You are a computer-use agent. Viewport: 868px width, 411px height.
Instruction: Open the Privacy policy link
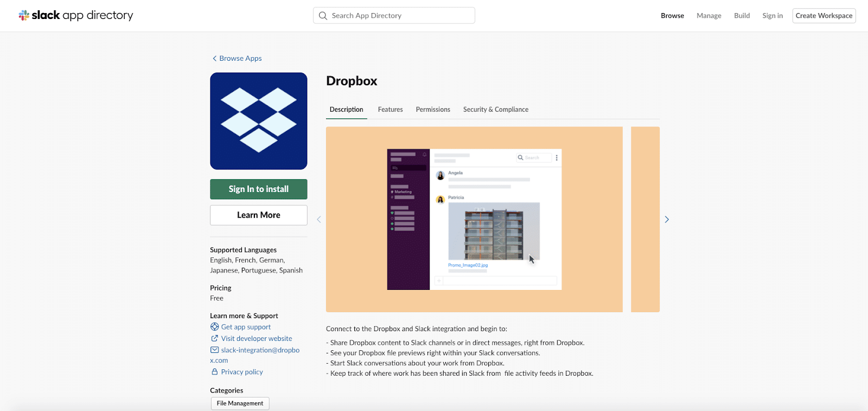point(242,372)
